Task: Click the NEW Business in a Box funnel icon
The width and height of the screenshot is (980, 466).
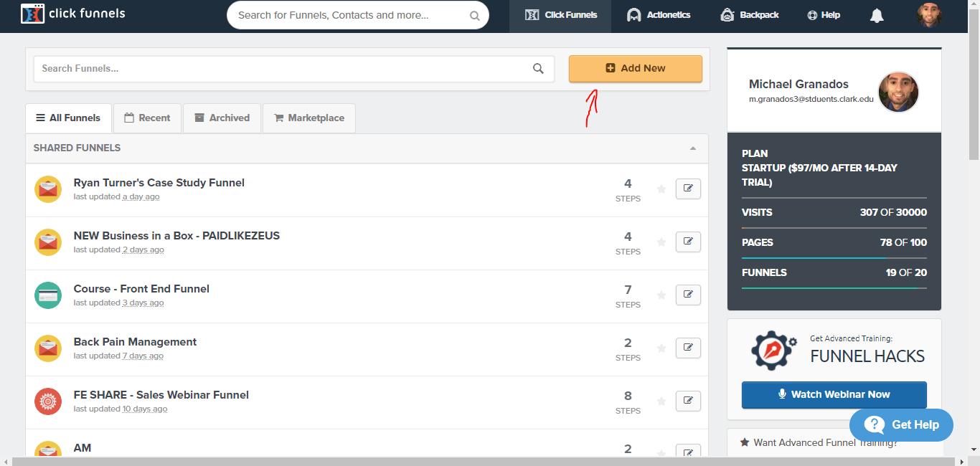Action: (48, 242)
